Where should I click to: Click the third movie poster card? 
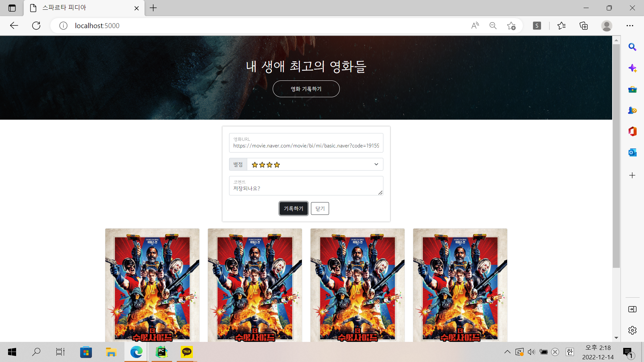point(358,285)
